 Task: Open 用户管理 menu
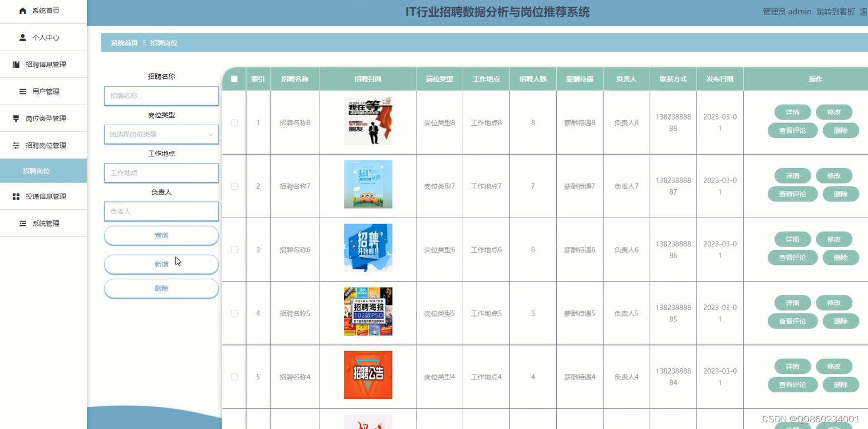(43, 91)
